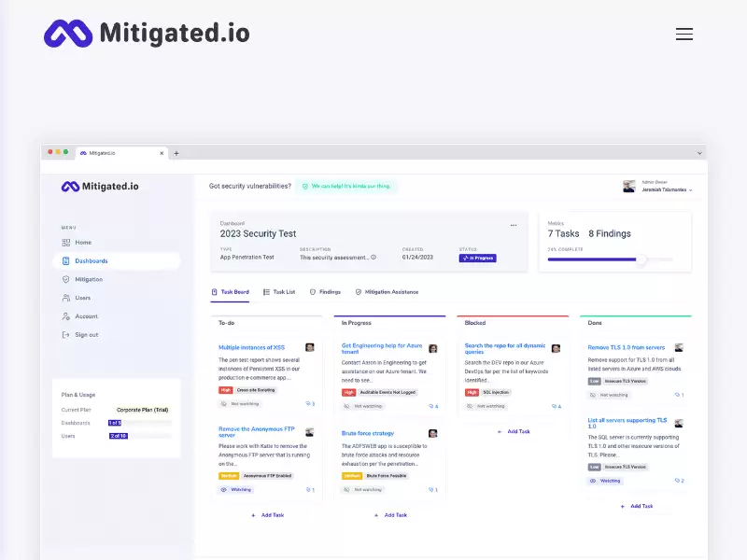The image size is (747, 560).
Task: Switch to the Findings tab
Action: [325, 292]
